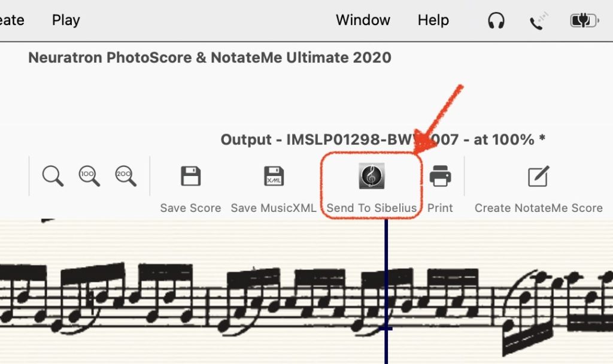613x364 pixels.
Task: Open the Window menu
Action: (x=363, y=20)
